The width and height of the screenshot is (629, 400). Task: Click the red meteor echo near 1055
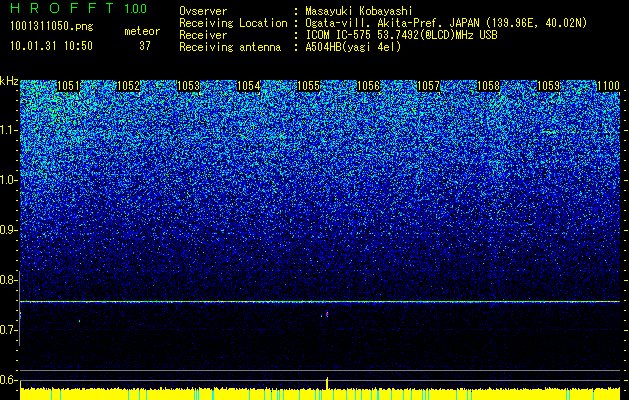327,314
